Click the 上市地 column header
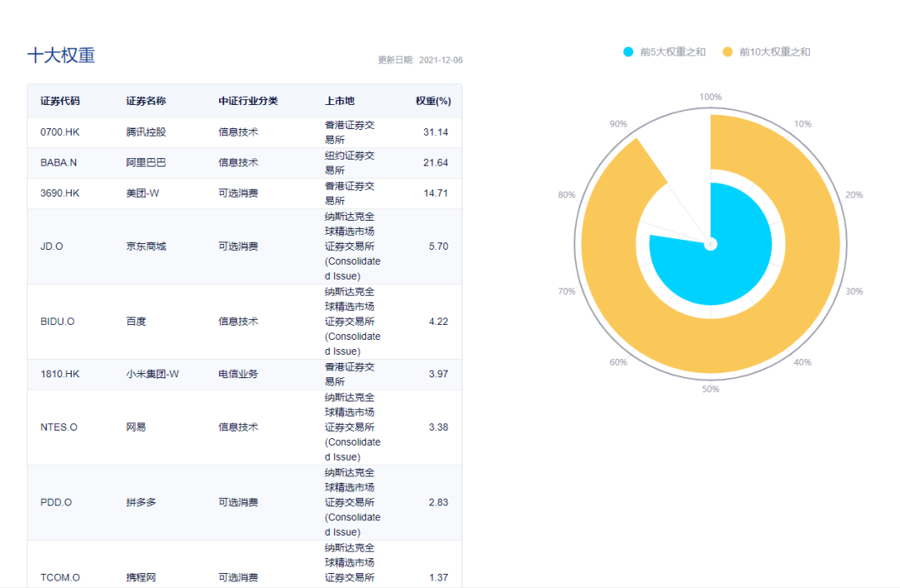Image resolution: width=900 pixels, height=588 pixels. tap(340, 101)
